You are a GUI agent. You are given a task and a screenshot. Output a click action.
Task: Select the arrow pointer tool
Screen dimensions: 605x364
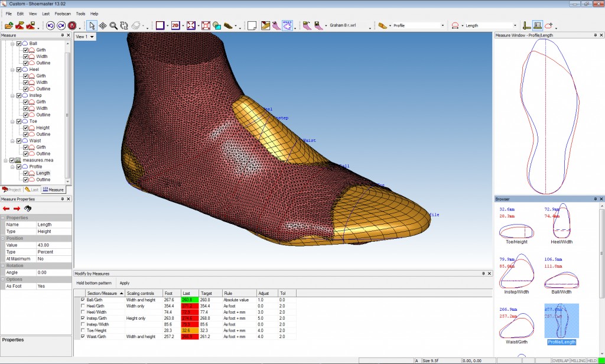[x=92, y=25]
